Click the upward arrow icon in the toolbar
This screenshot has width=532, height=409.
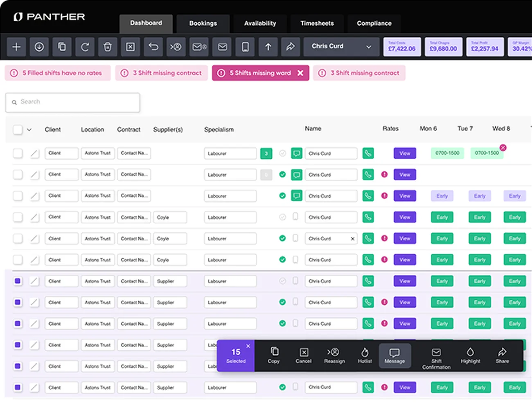coord(268,47)
